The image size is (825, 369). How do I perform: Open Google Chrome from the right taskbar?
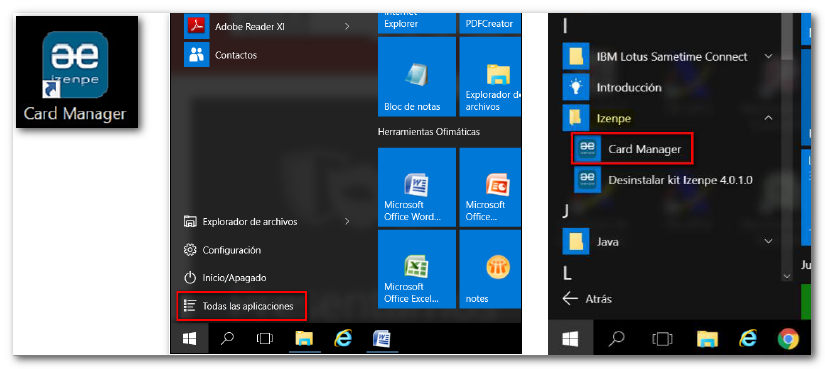click(x=788, y=338)
